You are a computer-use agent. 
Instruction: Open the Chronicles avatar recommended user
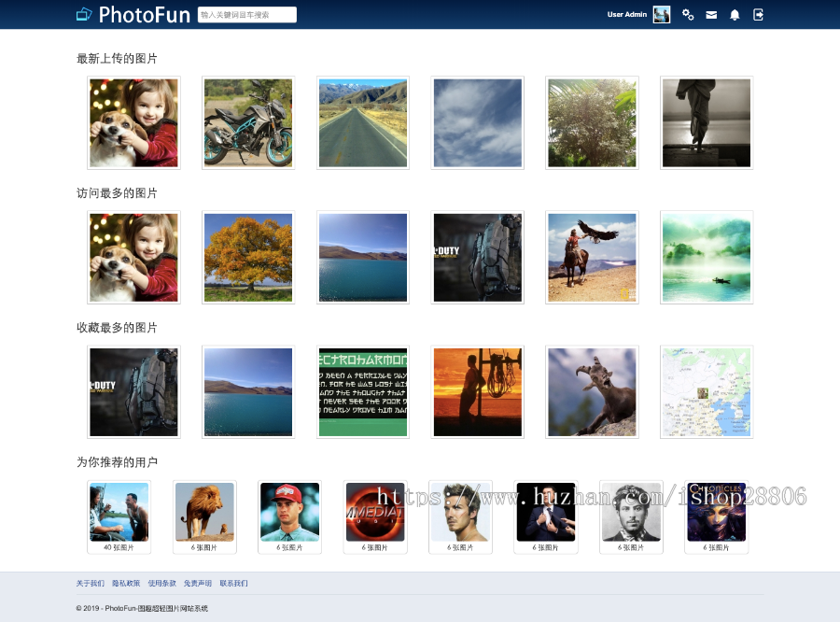tap(716, 516)
